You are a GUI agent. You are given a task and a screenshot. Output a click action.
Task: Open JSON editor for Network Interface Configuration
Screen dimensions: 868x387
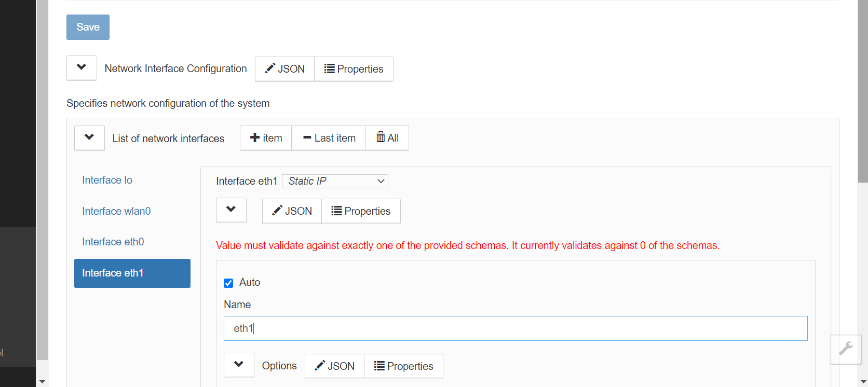(284, 69)
